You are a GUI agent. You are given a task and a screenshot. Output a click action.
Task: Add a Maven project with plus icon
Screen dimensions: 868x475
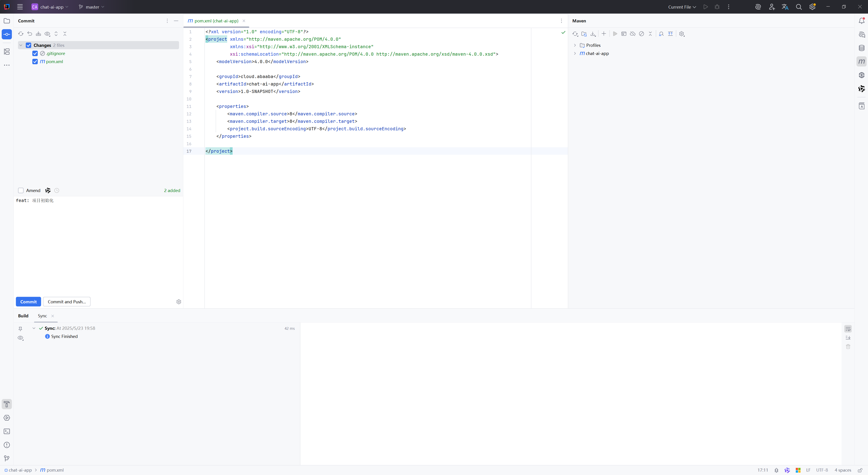coord(604,34)
